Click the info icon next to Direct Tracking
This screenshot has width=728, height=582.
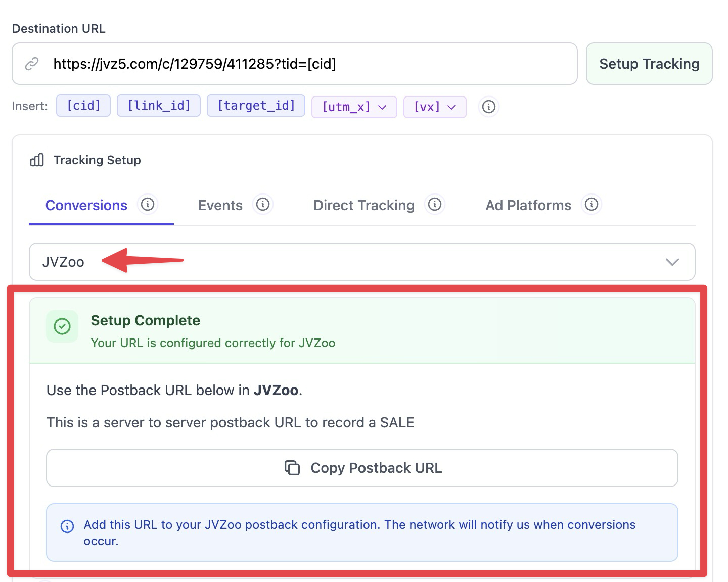coord(435,204)
